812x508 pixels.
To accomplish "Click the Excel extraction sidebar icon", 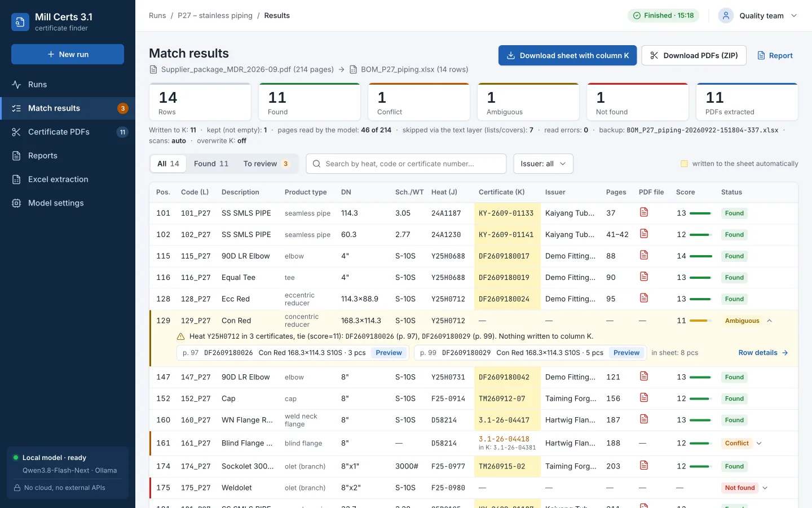I will point(16,179).
